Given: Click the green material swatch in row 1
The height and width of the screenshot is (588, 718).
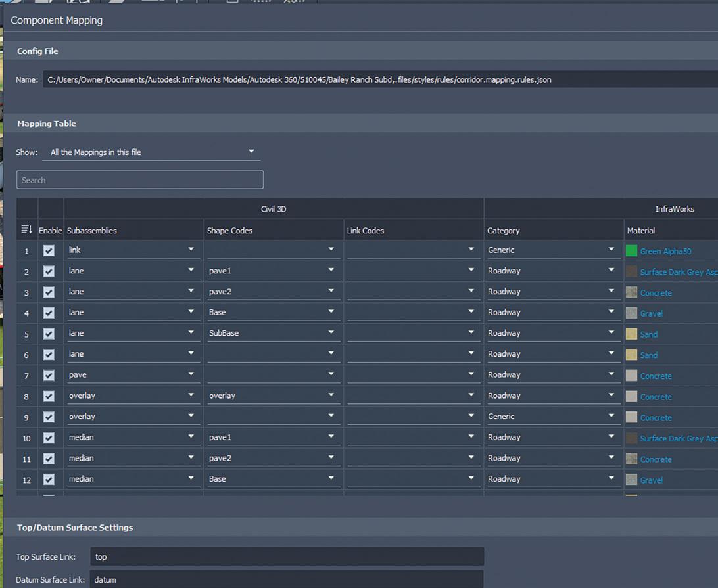Looking at the screenshot, I should [x=631, y=250].
